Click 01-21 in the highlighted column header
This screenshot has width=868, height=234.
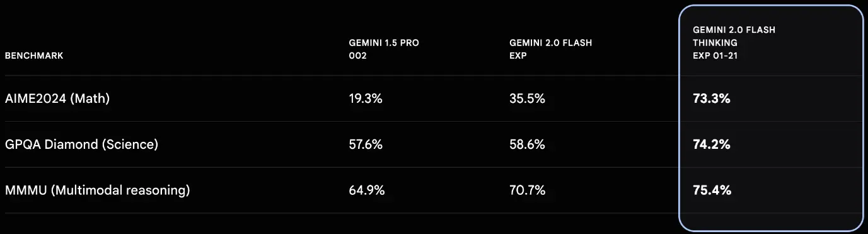click(x=726, y=56)
